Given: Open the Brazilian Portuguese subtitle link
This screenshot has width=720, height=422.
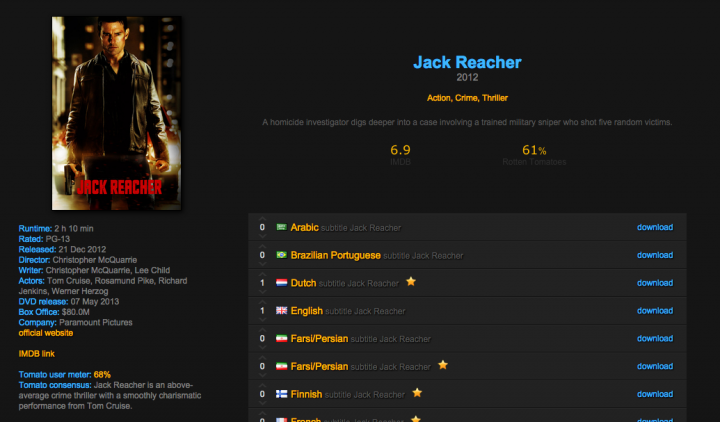Looking at the screenshot, I should click(377, 255).
